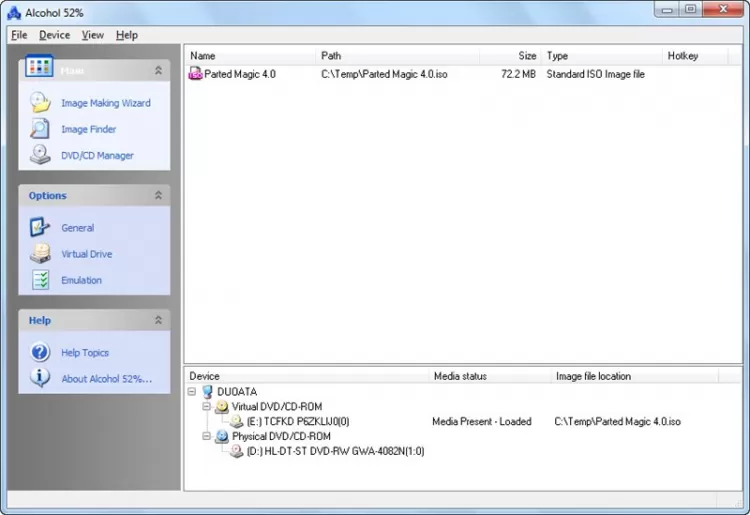Click the DUOATA computer icon

[207, 392]
